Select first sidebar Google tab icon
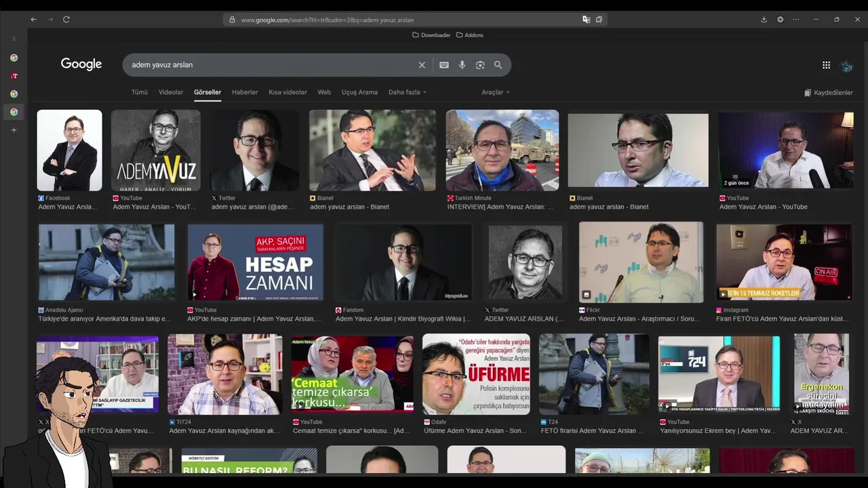 click(x=14, y=58)
